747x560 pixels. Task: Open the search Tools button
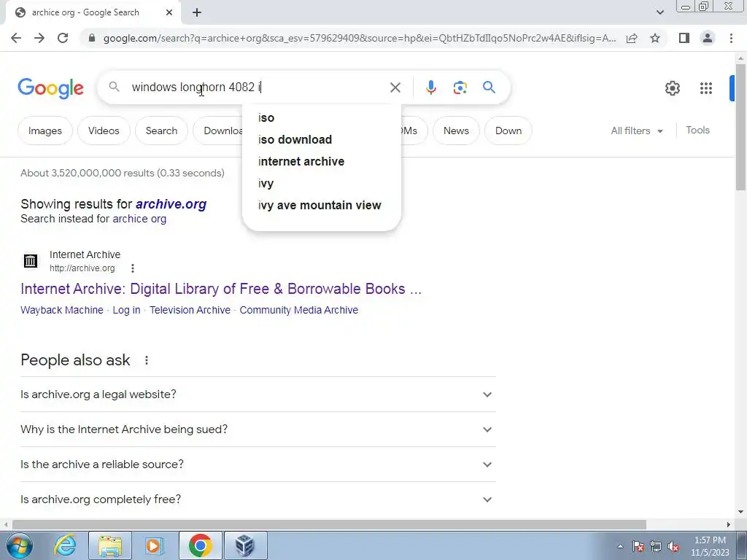pos(697,130)
